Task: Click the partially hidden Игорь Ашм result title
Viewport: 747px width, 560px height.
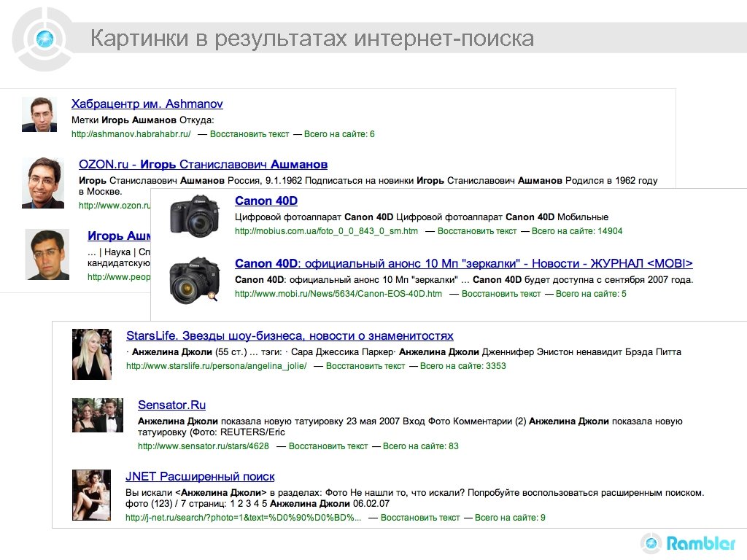Action: (x=119, y=236)
